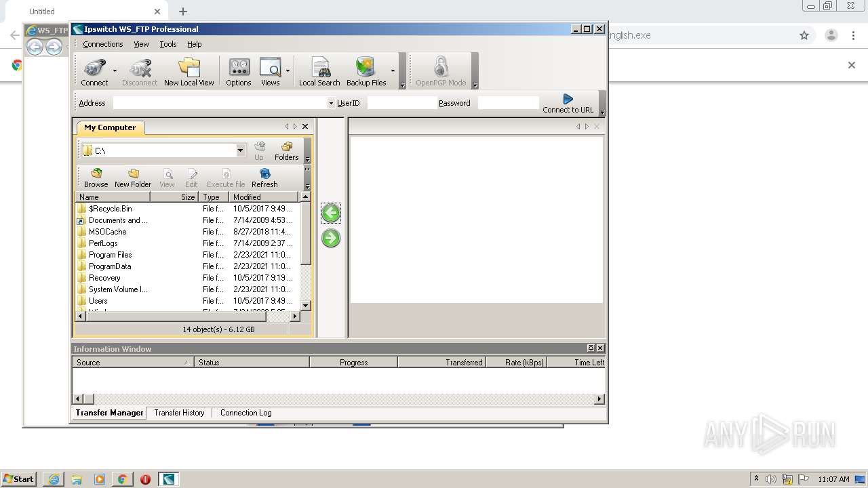Click the green right transfer arrow
This screenshot has width=868, height=488.
click(x=331, y=238)
